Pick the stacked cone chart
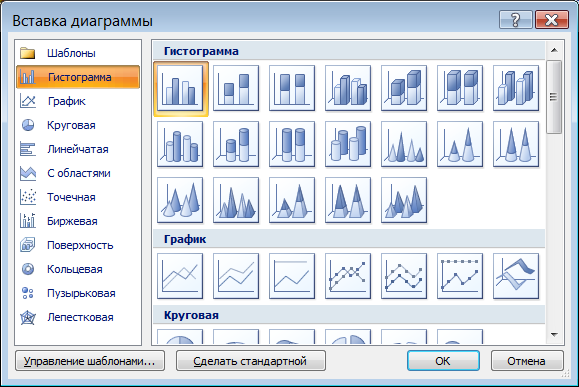This screenshot has height=387, width=579. click(x=460, y=144)
